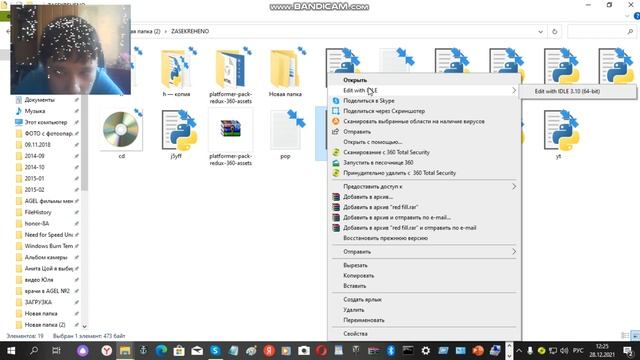Select Копировать in the context menu
The width and height of the screenshot is (640, 360).
click(x=358, y=276)
